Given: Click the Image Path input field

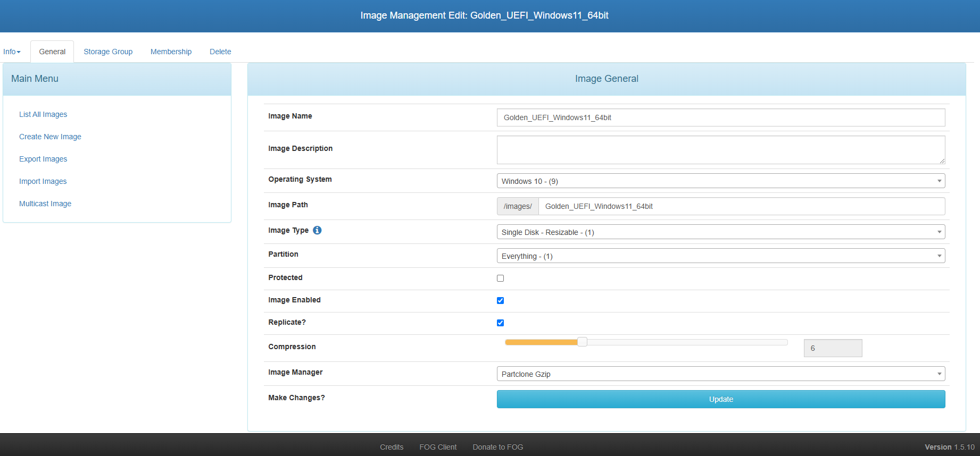Looking at the screenshot, I should (x=742, y=206).
